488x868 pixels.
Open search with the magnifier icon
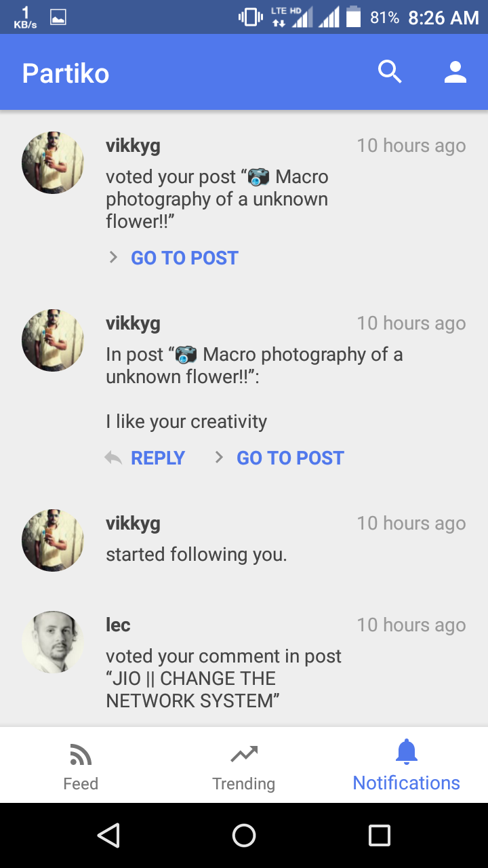tap(390, 72)
